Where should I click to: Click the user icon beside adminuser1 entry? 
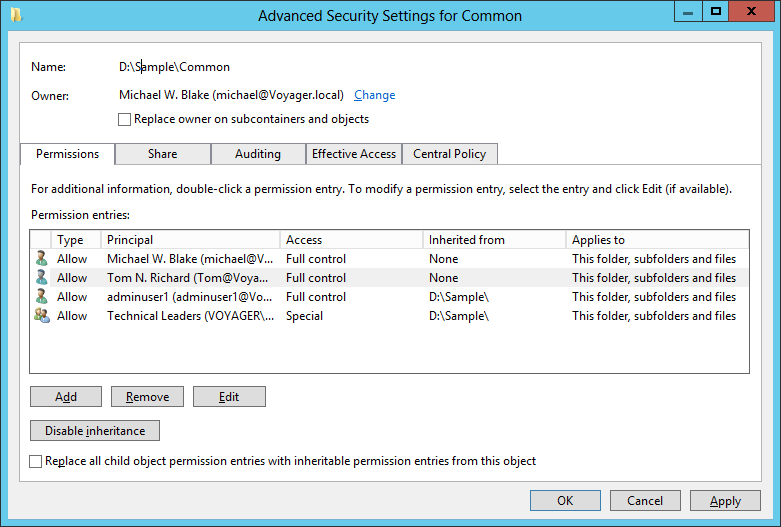coord(41,297)
